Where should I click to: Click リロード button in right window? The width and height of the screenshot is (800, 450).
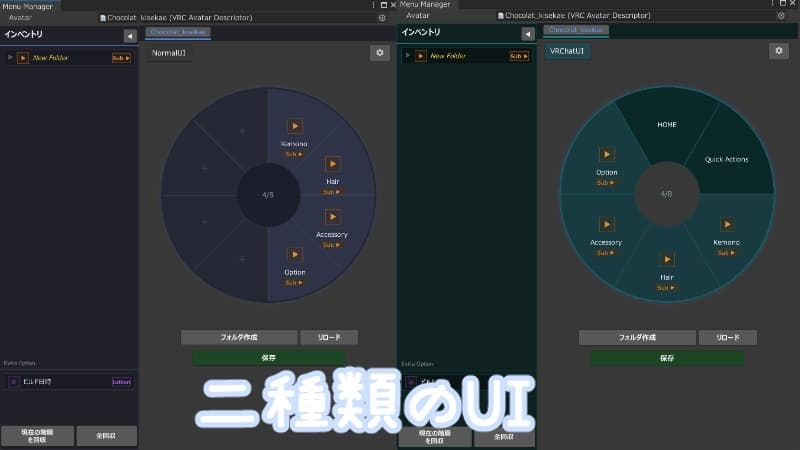tap(728, 337)
